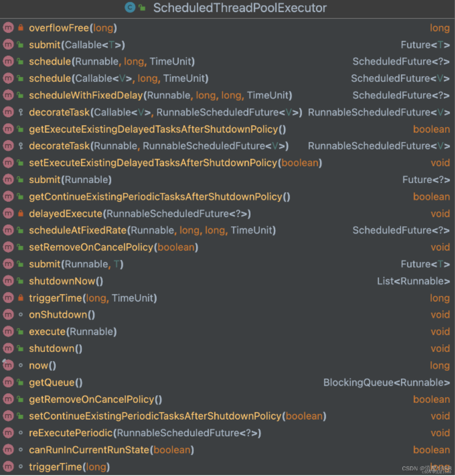Click public icon on shutdown()

pos(20,348)
